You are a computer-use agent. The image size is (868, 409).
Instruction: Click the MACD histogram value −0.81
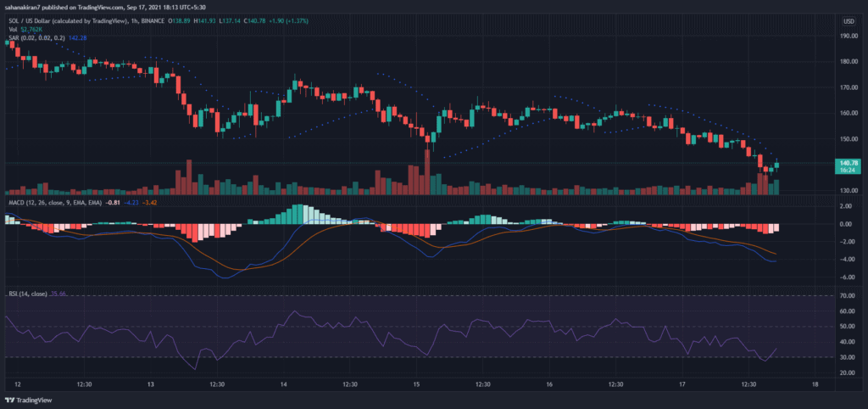[x=113, y=203]
